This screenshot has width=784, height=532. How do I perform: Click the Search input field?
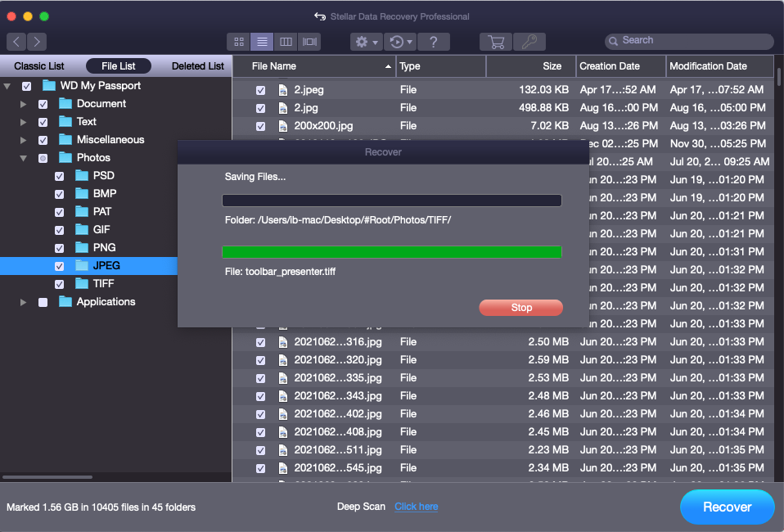692,40
